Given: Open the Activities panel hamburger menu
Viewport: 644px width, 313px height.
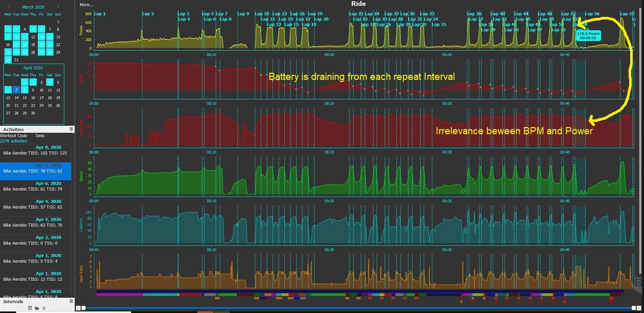Looking at the screenshot, I should click(x=71, y=130).
